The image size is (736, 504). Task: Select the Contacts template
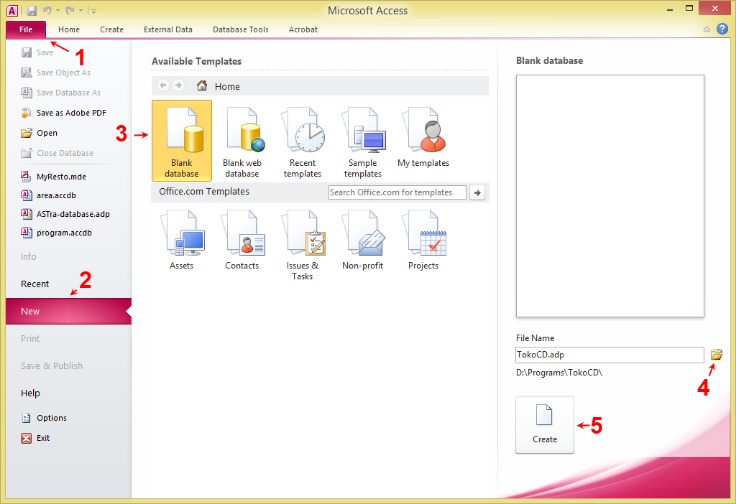click(242, 239)
